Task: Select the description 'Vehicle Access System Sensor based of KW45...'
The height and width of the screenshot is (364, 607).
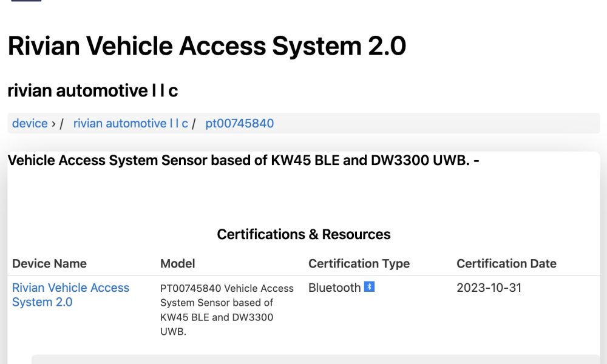Action: pos(243,160)
